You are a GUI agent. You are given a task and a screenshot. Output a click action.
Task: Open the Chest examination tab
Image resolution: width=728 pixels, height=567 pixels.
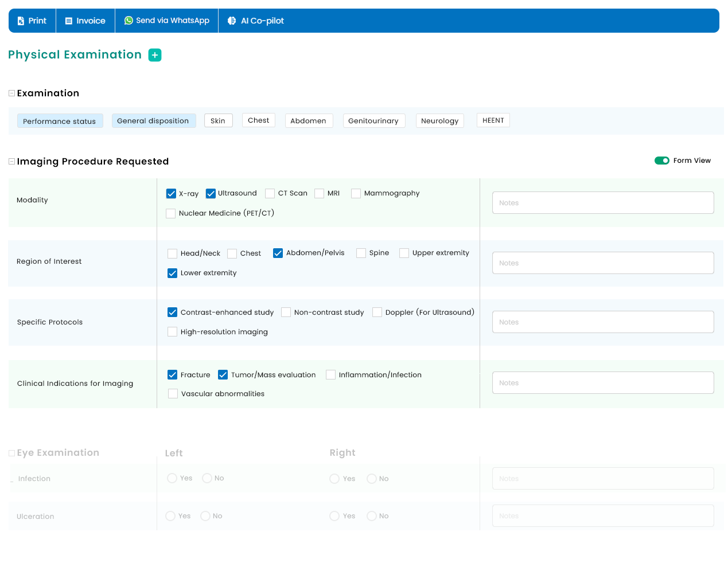[259, 120]
